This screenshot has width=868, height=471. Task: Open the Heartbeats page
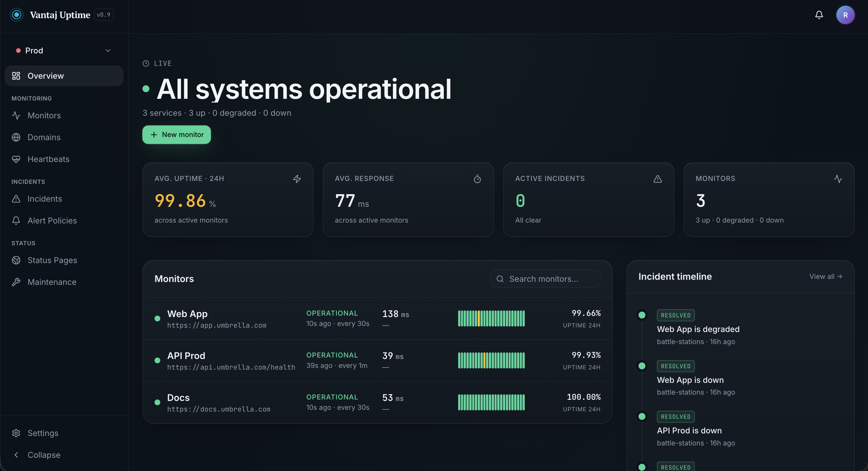click(64, 159)
